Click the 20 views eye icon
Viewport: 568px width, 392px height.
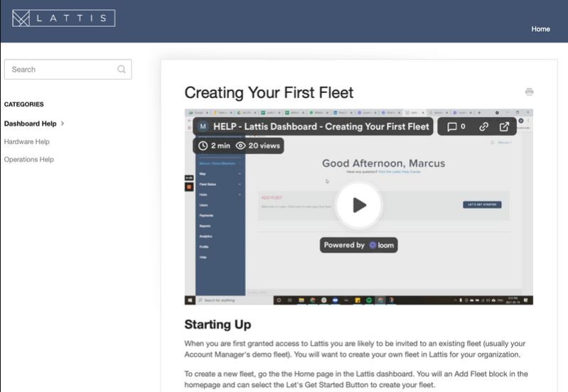pos(240,146)
